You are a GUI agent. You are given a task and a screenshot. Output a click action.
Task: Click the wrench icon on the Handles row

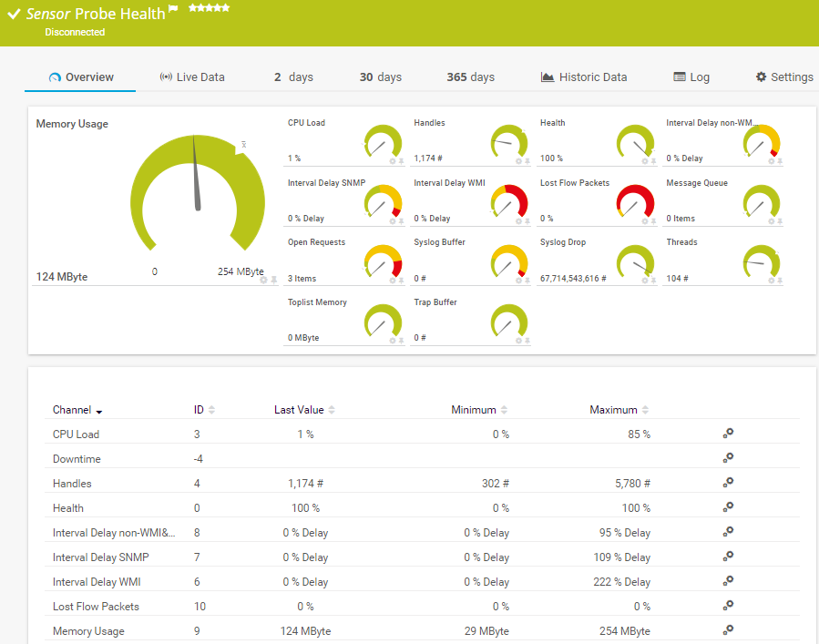[x=727, y=483]
